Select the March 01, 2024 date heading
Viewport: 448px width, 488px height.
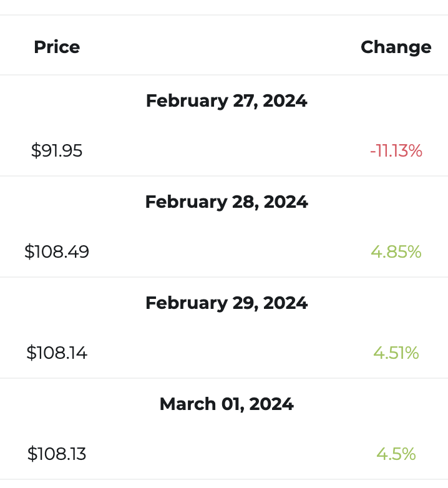(226, 404)
